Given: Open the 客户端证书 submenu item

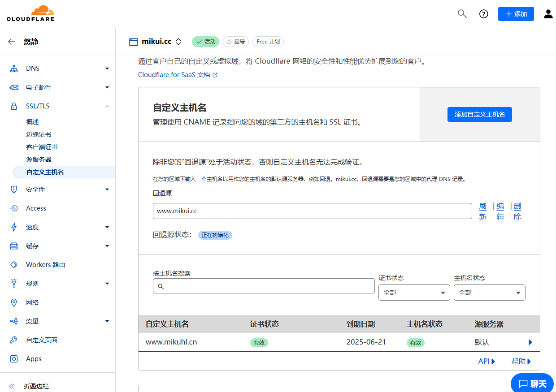Looking at the screenshot, I should [42, 147].
